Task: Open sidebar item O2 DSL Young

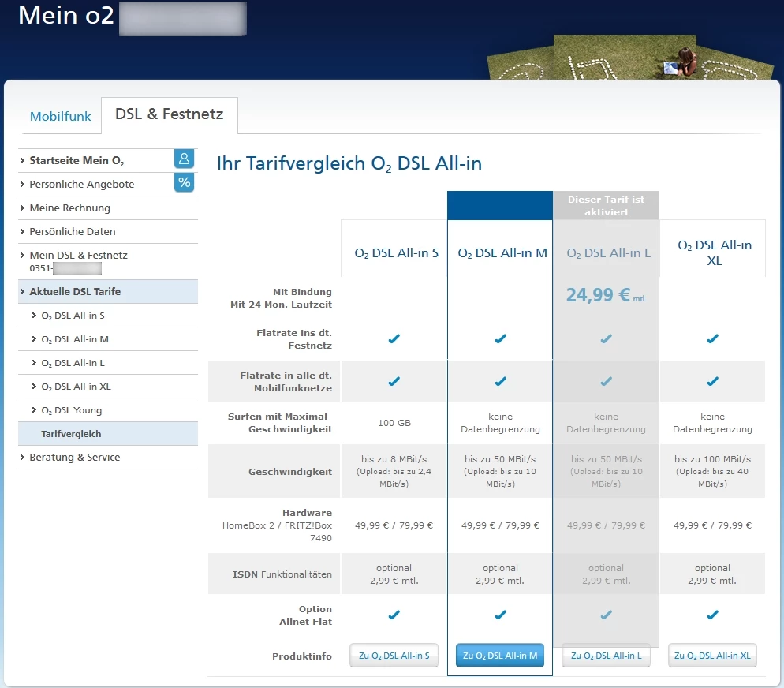Action: click(71, 410)
